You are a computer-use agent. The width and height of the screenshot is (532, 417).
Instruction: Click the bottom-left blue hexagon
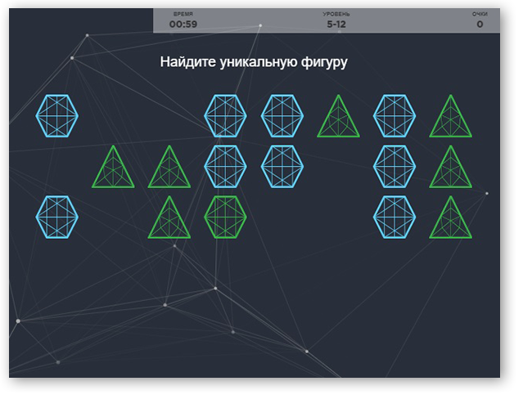(57, 217)
